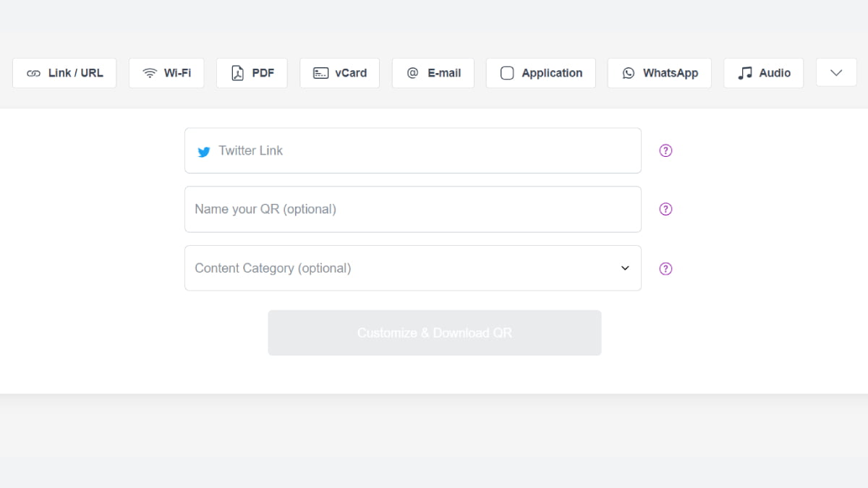This screenshot has width=868, height=488.
Task: Click the music note Audio icon
Action: coord(744,73)
